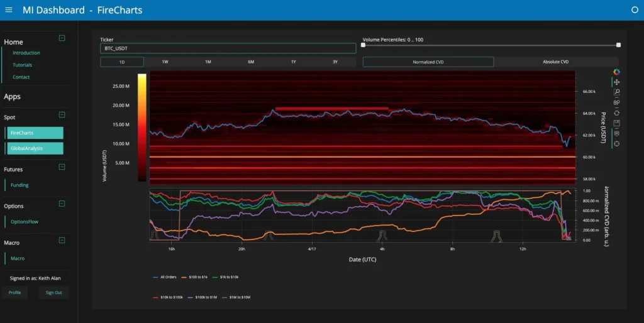Toggle the $10k to $100k legend series

click(167, 297)
